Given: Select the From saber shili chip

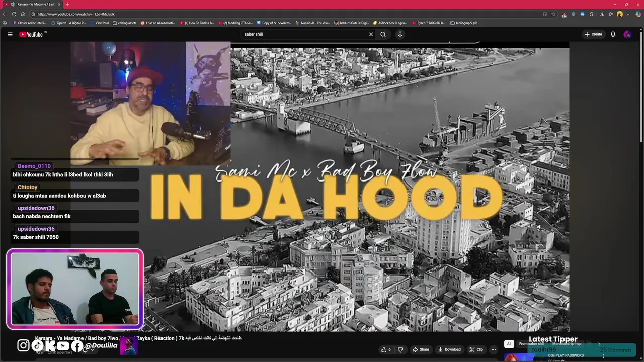Looking at the screenshot, I should pos(532,344).
